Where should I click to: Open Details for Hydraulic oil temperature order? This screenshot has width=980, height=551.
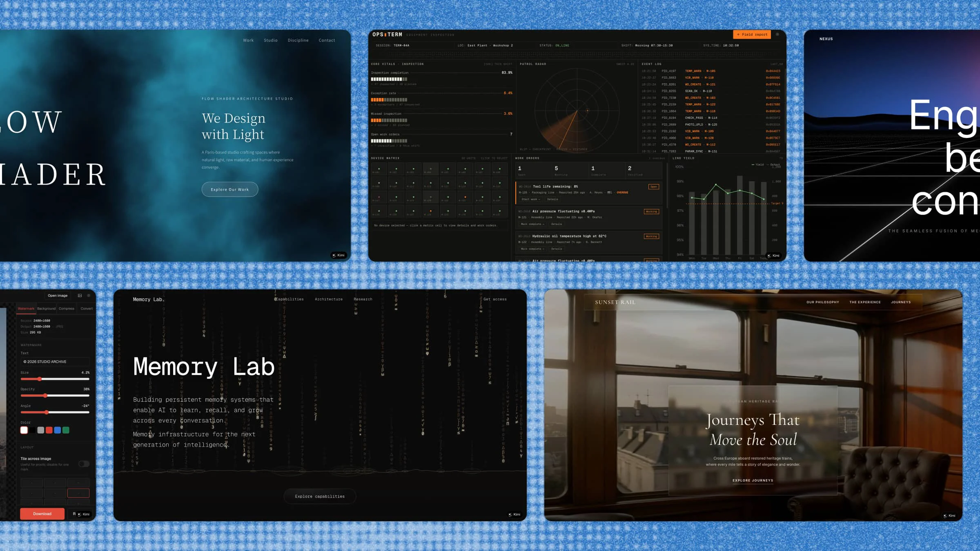coord(557,249)
